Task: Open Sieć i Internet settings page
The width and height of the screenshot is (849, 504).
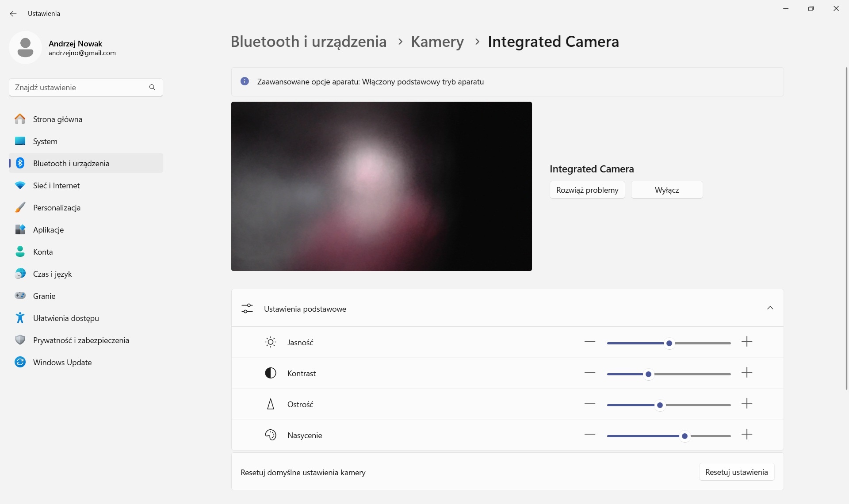Action: coord(56,186)
